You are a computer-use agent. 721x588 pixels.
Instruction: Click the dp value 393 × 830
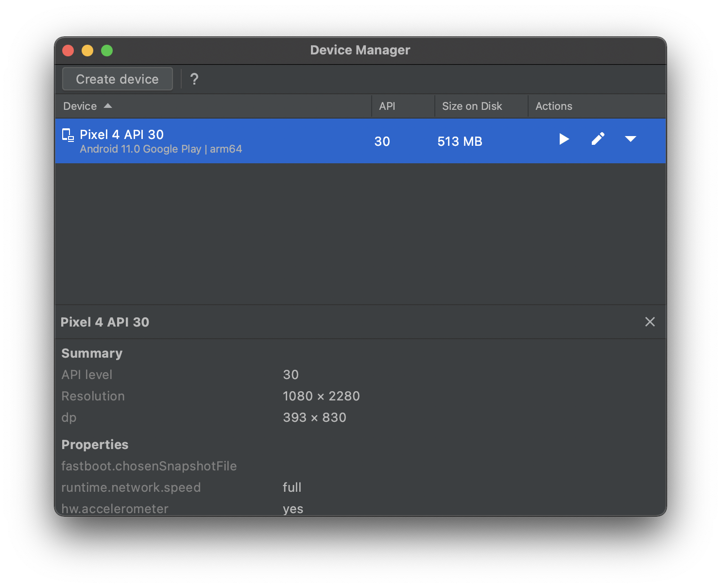point(314,417)
